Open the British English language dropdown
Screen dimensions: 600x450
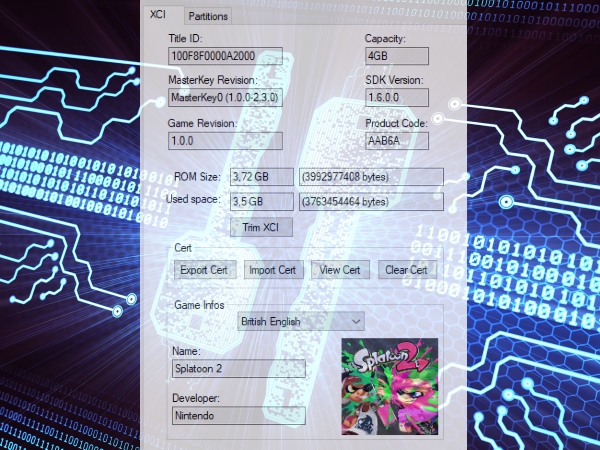click(x=301, y=321)
